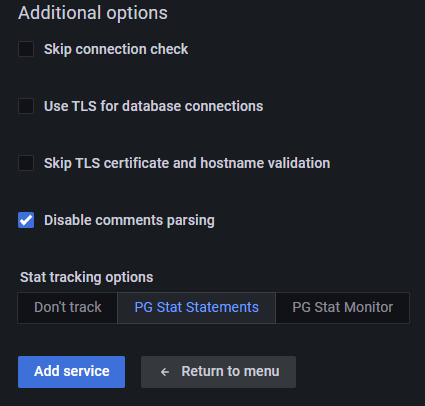Click the Add service button
This screenshot has width=425, height=406.
tap(72, 372)
